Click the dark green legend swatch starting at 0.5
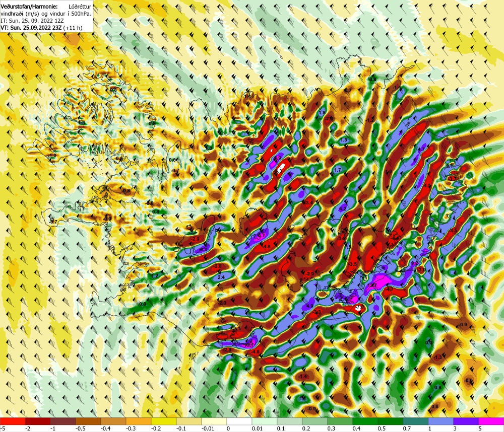Screen dimensions: 504x432 391,421
